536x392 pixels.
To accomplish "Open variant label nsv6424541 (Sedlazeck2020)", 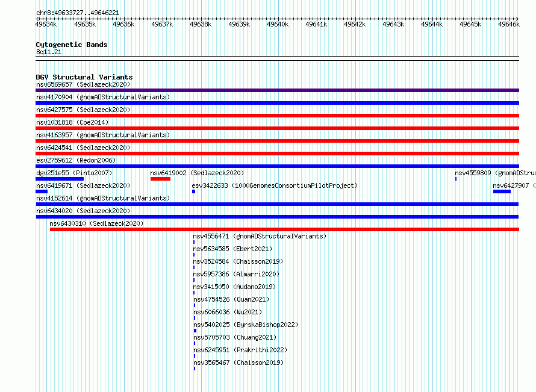I will (x=83, y=148).
